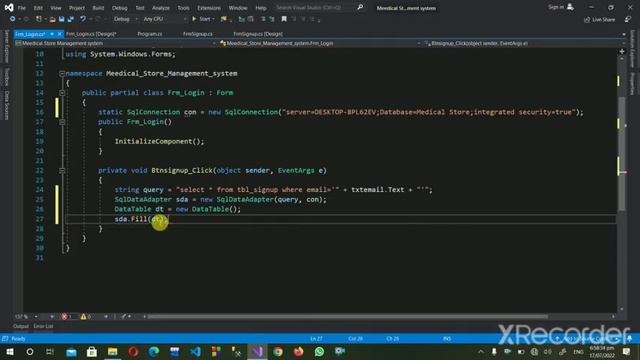Click the Undo arrow in toolbar

[x=83, y=19]
